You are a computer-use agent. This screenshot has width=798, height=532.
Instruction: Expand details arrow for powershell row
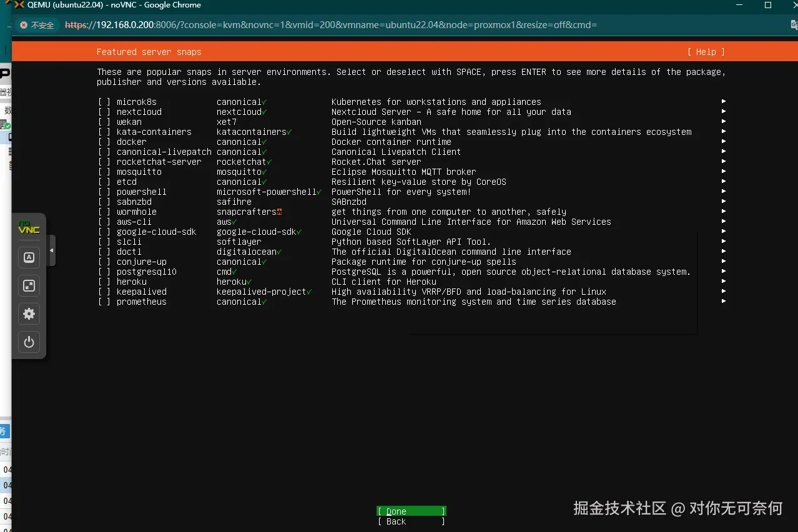pos(724,191)
